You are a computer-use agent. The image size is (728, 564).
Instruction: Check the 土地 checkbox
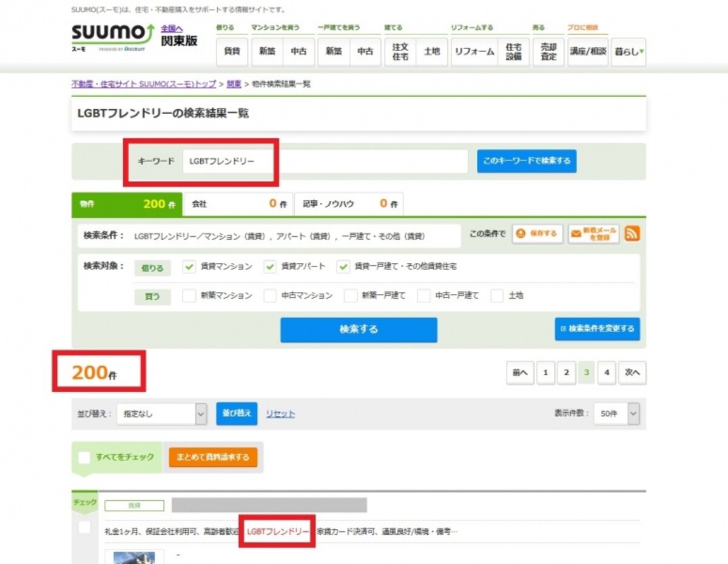click(497, 296)
